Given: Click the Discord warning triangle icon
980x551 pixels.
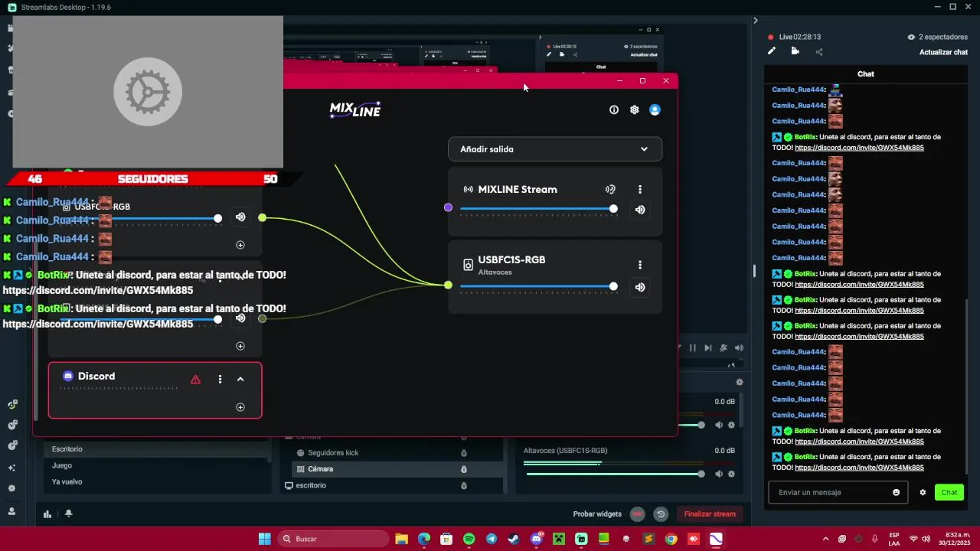Looking at the screenshot, I should coord(196,380).
